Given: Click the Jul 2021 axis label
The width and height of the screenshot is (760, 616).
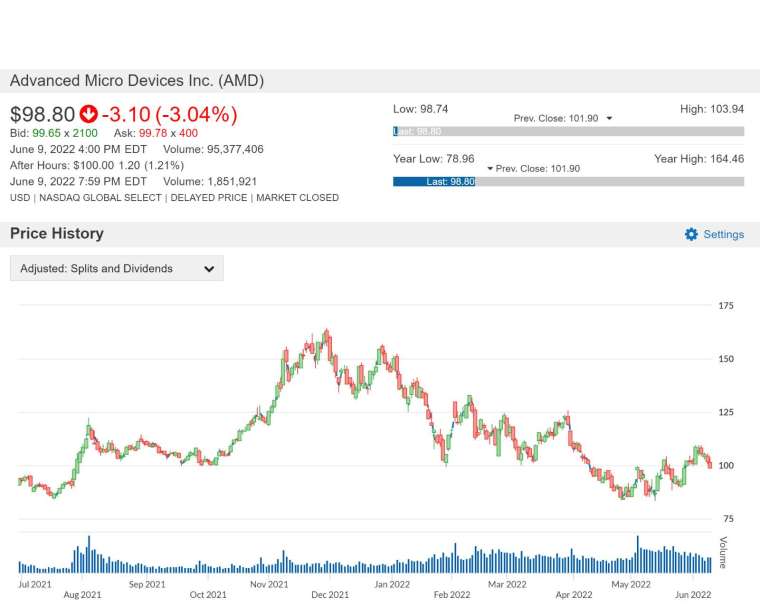Looking at the screenshot, I should click(35, 584).
